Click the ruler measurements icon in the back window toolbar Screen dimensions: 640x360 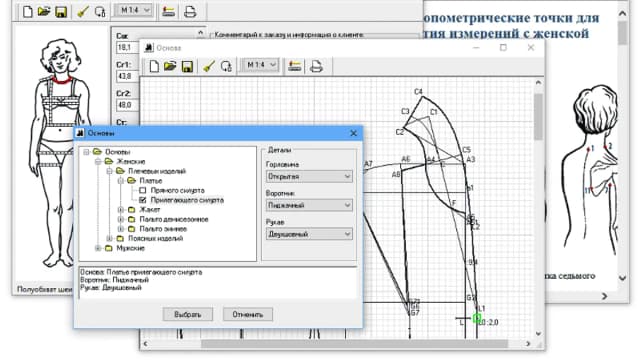(x=168, y=11)
